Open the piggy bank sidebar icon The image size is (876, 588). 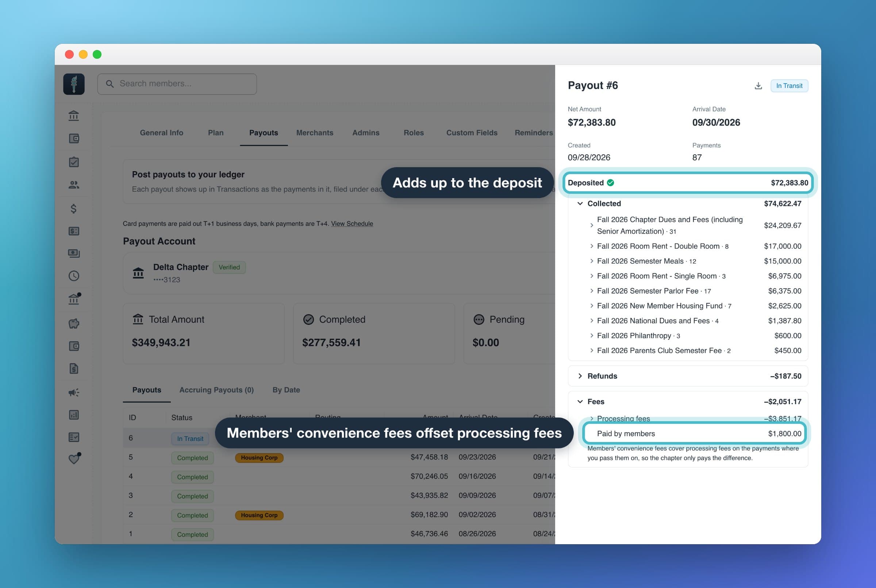(74, 323)
